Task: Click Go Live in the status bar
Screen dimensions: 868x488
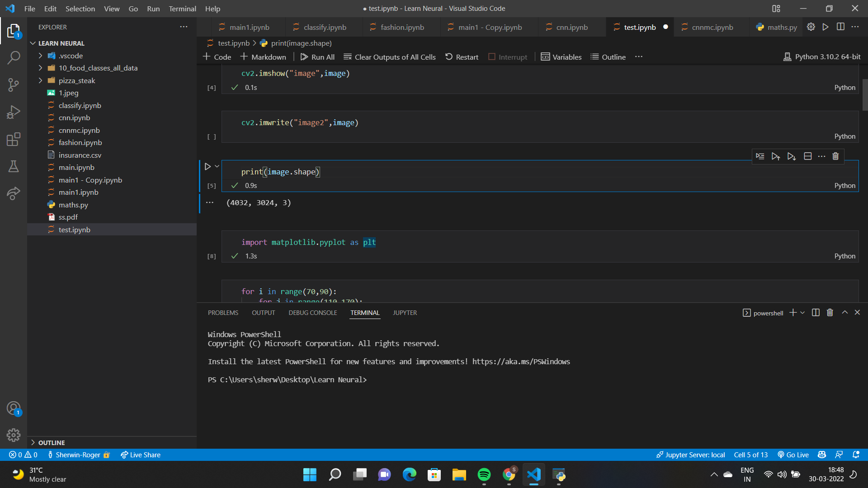Action: click(793, 455)
